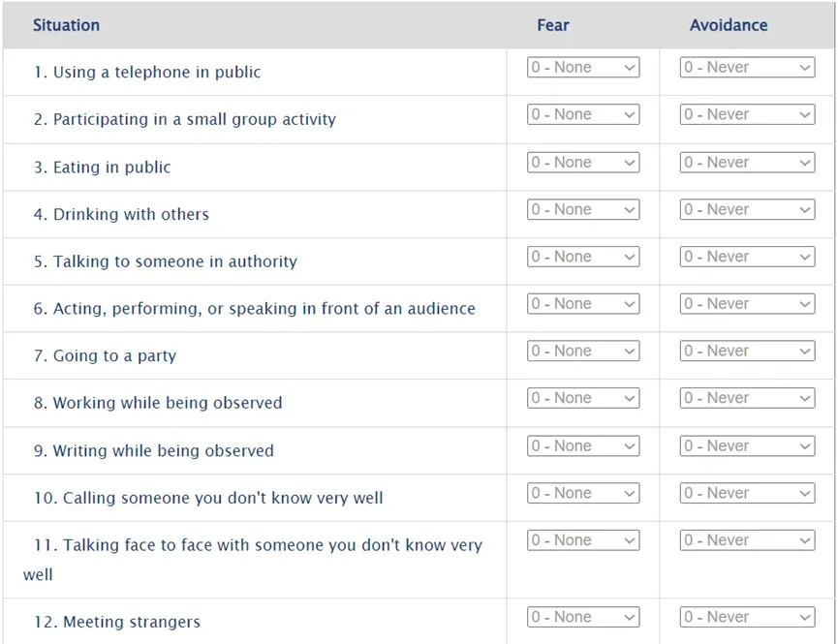
Task: Open Fear dropdown for speaking in front of audience
Action: point(583,304)
